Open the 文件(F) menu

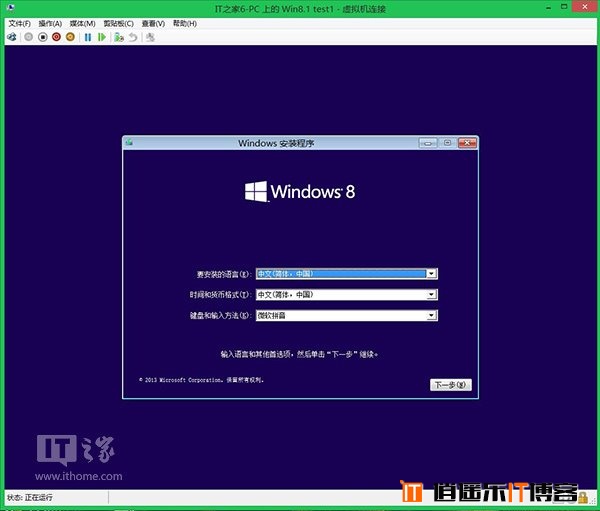coord(20,24)
